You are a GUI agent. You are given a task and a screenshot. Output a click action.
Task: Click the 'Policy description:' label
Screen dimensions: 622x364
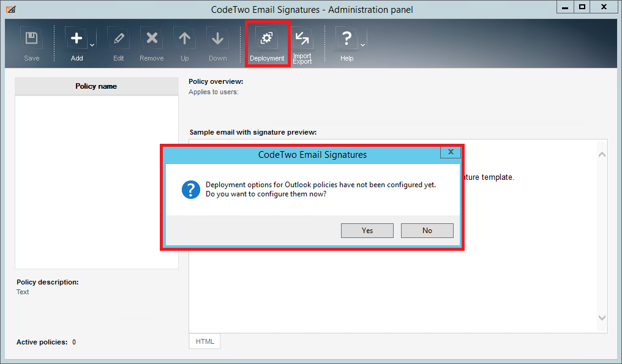(x=48, y=282)
